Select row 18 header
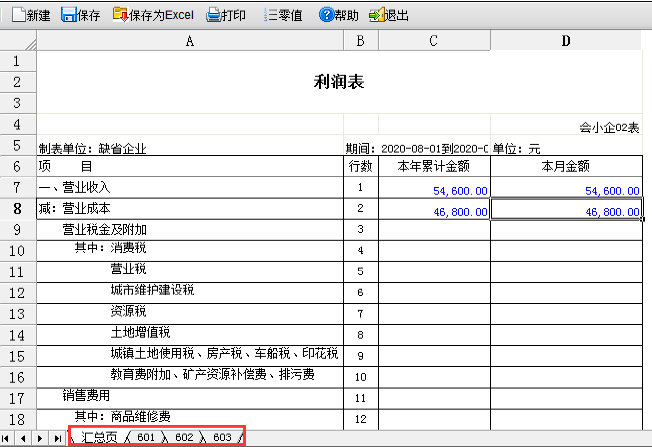The height and width of the screenshot is (447, 652). pos(18,420)
